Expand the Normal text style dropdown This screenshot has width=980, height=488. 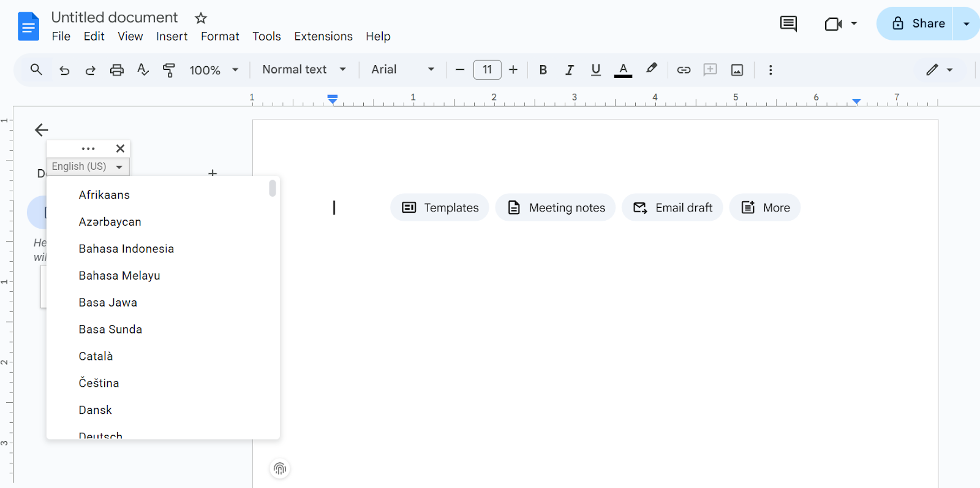[304, 70]
